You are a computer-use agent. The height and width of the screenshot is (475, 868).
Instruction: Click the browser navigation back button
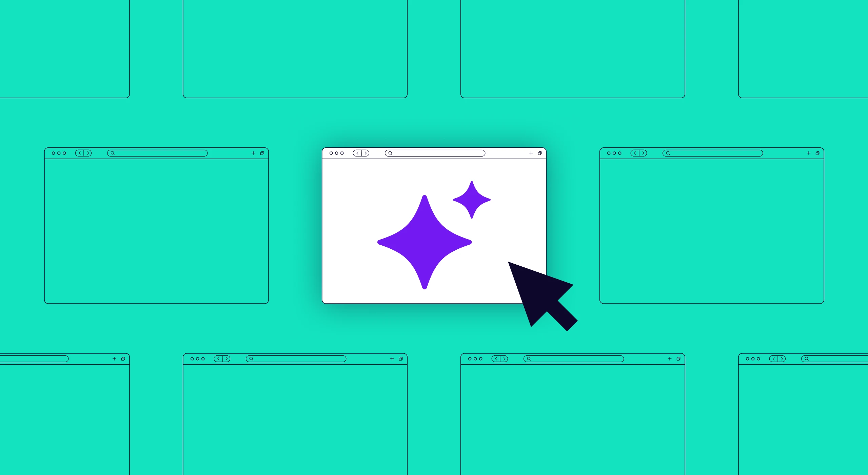click(x=358, y=154)
